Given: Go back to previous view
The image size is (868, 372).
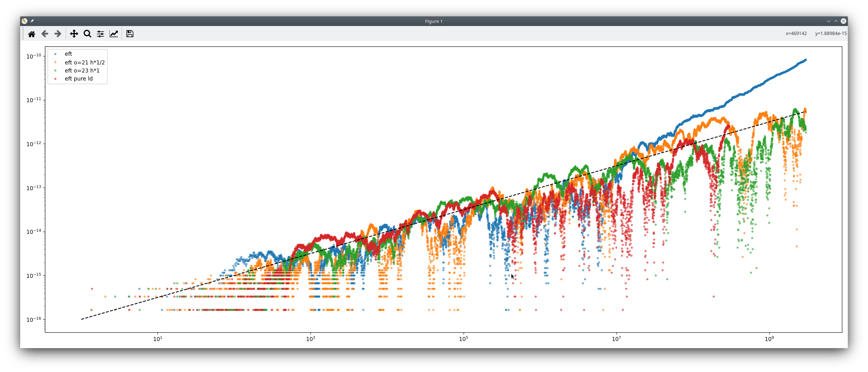Looking at the screenshot, I should [x=45, y=34].
